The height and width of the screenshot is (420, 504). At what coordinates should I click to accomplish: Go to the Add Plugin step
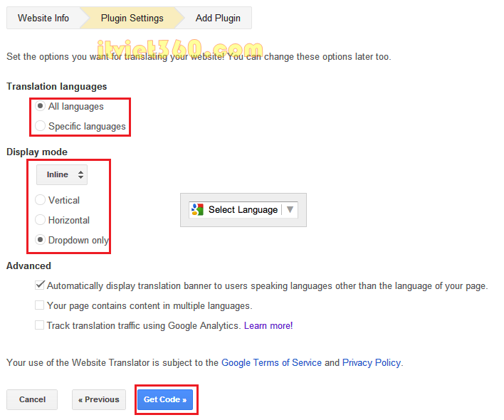coord(218,18)
